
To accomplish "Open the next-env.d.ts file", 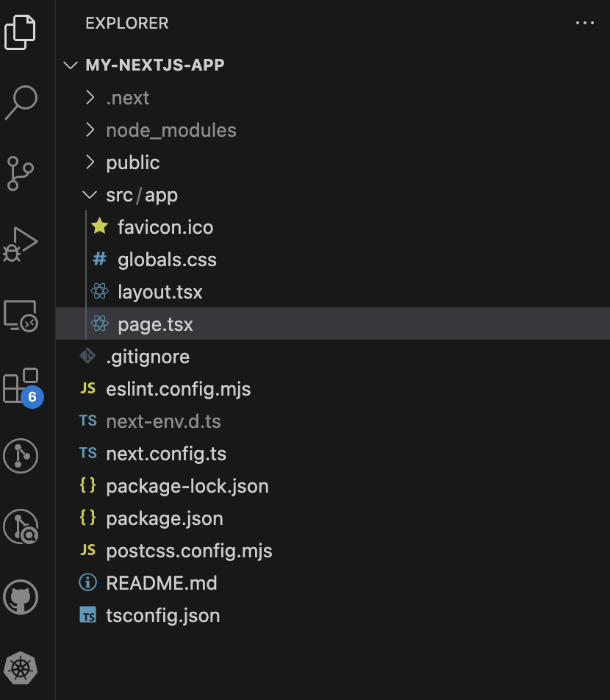I will click(333, 421).
